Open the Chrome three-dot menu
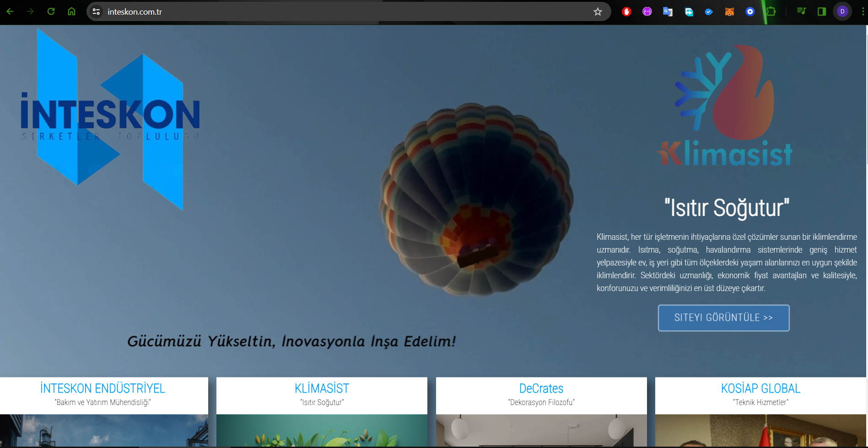The width and height of the screenshot is (868, 448). tap(863, 11)
